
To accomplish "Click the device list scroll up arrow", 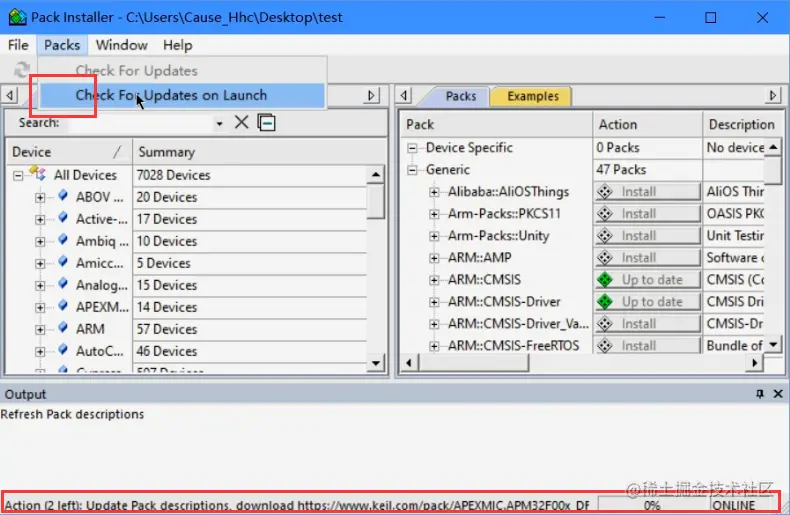I will [376, 175].
